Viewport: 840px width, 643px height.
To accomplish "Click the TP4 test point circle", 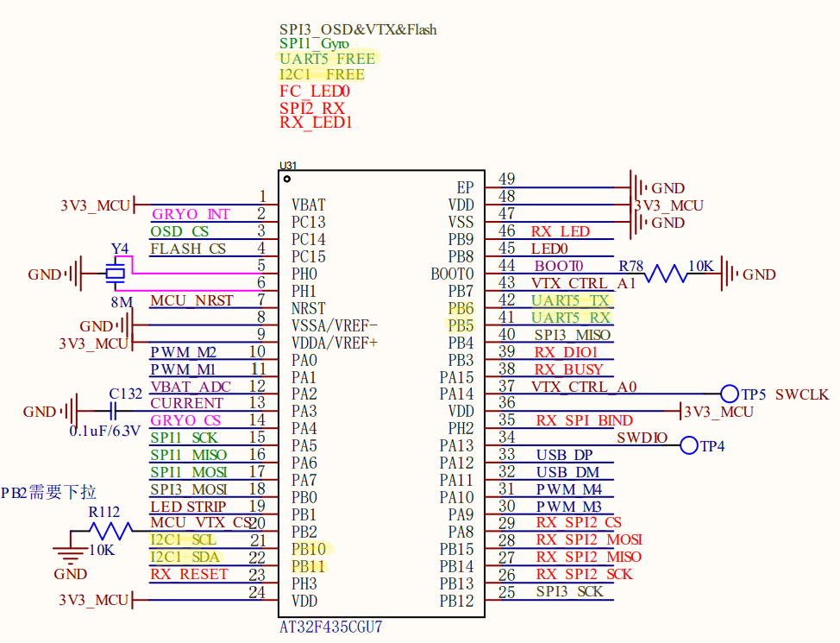I will click(689, 445).
